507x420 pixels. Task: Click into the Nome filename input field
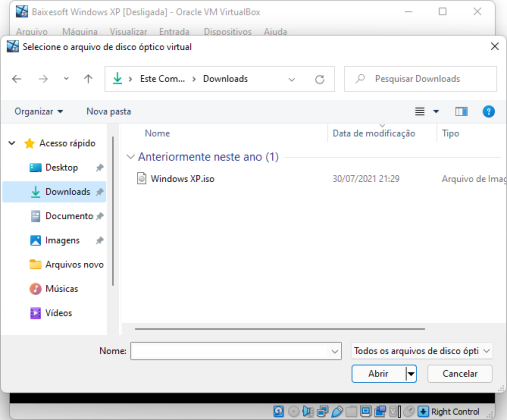pyautogui.click(x=230, y=351)
